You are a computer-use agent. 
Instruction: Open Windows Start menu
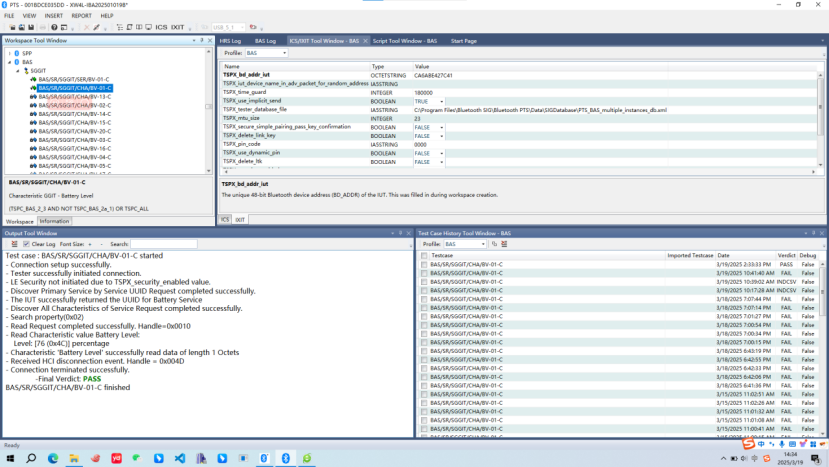tap(10, 458)
